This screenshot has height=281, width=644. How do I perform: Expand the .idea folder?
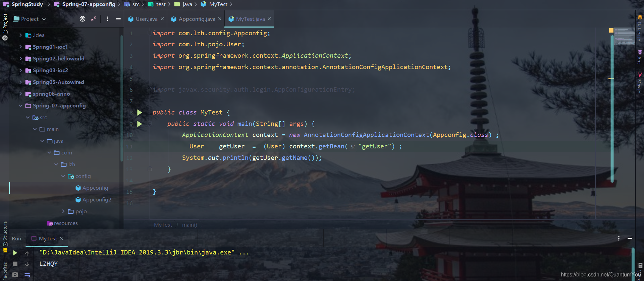(20, 35)
